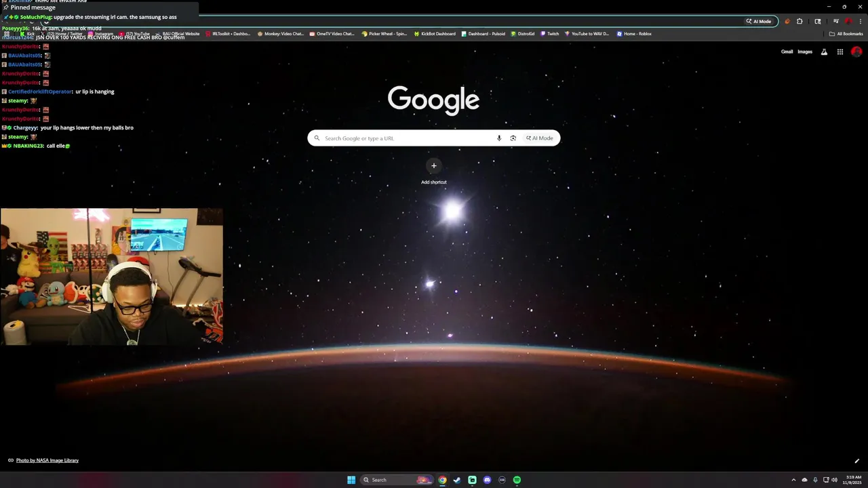Screen dimensions: 868x488
Task: Click the Customize Chrome pencil icon
Action: [x=856, y=461]
